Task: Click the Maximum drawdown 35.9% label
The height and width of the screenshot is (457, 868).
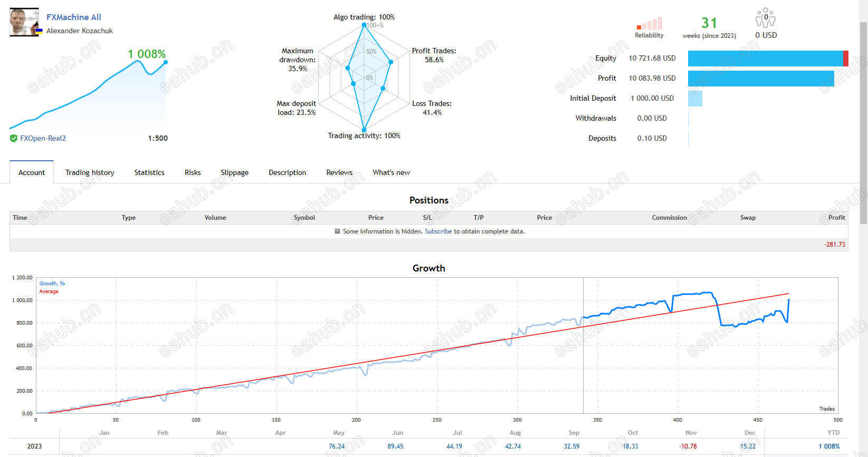Action: (297, 60)
